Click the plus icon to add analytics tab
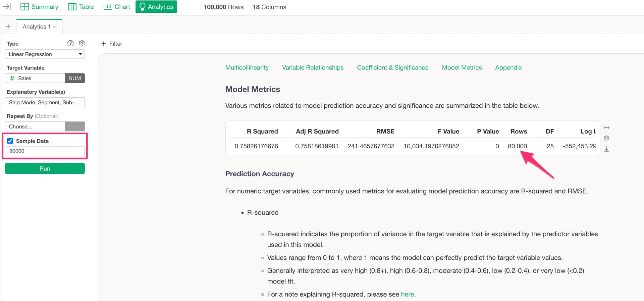This screenshot has width=644, height=301. coord(8,27)
